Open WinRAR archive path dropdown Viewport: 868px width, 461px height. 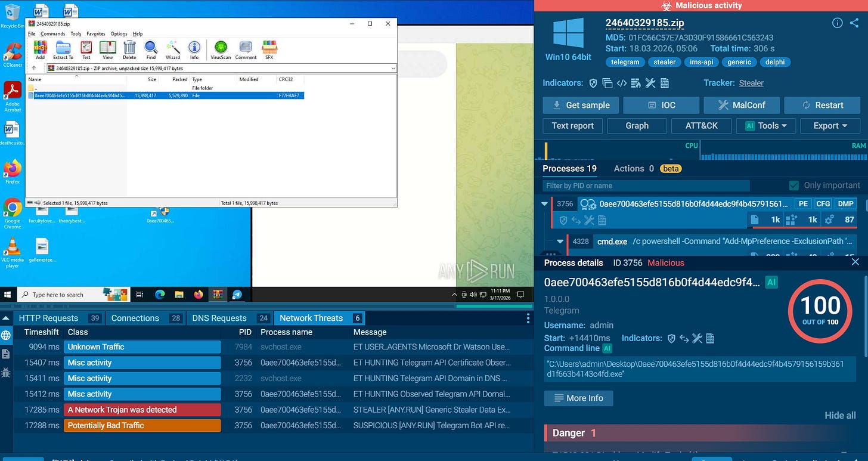coord(393,69)
